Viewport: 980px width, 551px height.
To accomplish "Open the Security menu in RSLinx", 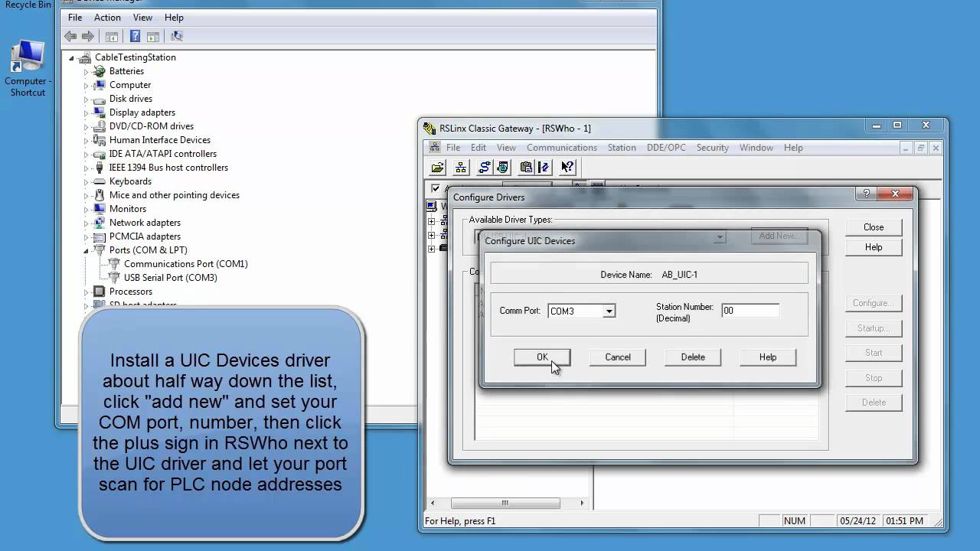I will coord(712,148).
